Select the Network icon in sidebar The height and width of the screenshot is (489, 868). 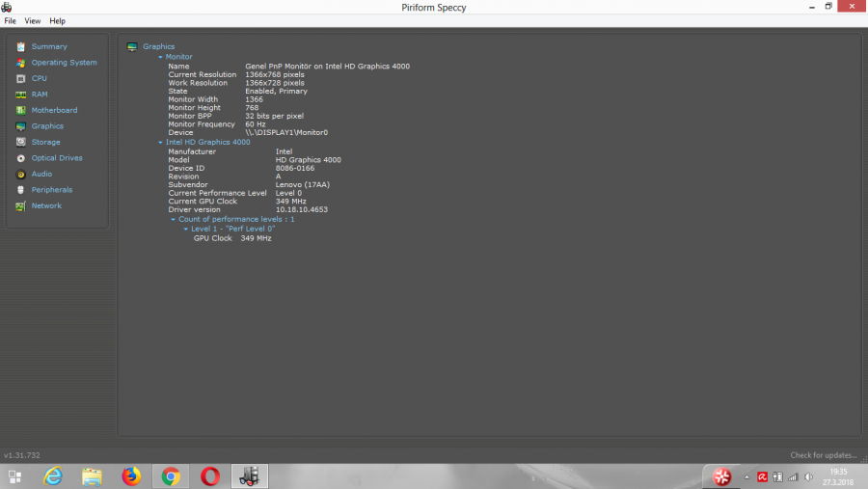click(x=20, y=206)
